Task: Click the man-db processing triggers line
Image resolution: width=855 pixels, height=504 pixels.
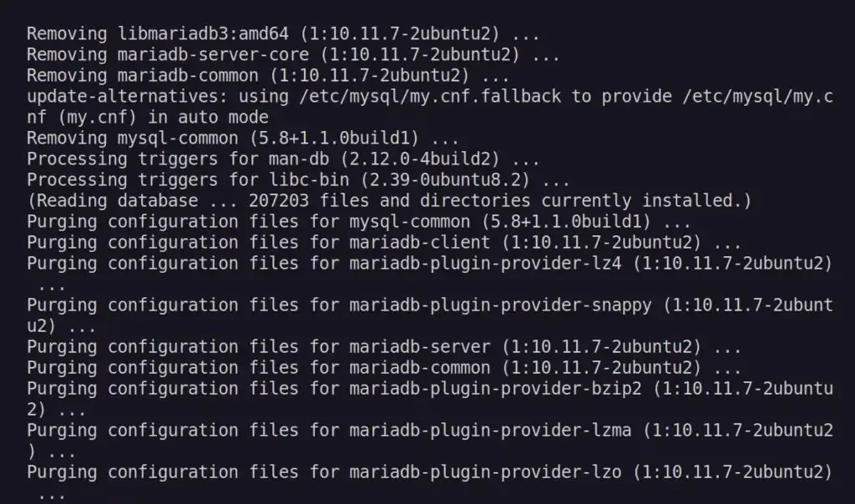Action: point(283,159)
